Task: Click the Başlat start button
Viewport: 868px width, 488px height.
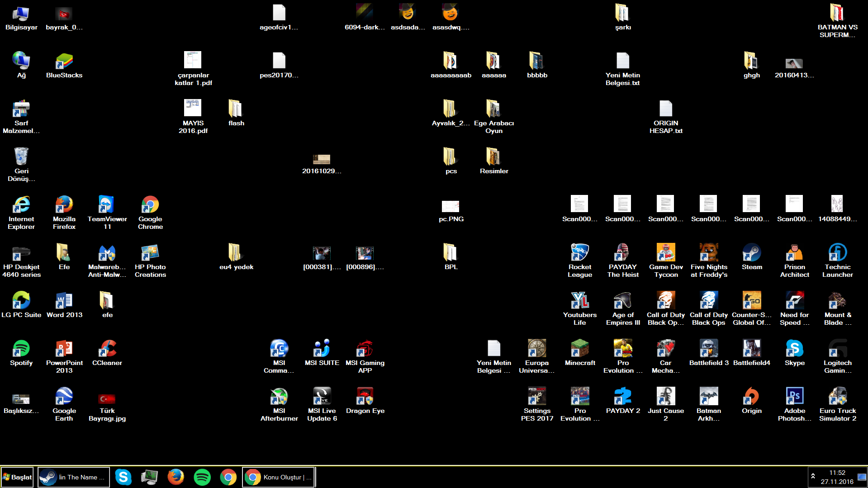Action: point(17,477)
